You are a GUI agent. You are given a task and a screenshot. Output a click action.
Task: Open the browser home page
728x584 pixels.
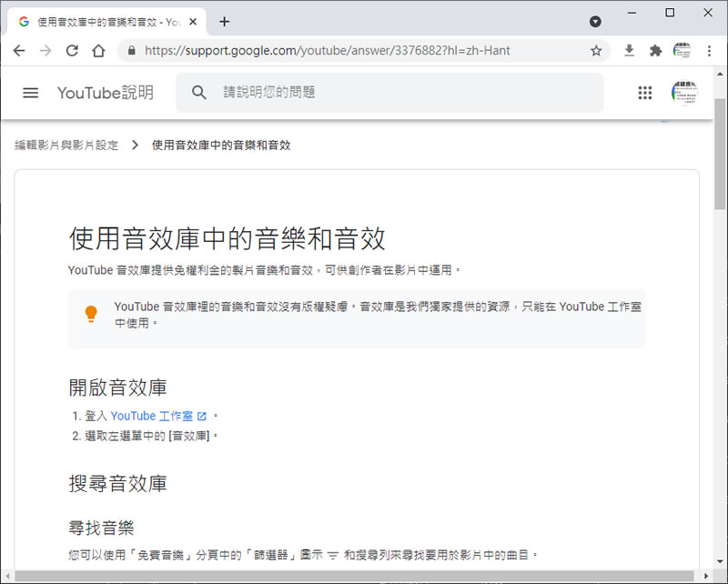point(98,51)
